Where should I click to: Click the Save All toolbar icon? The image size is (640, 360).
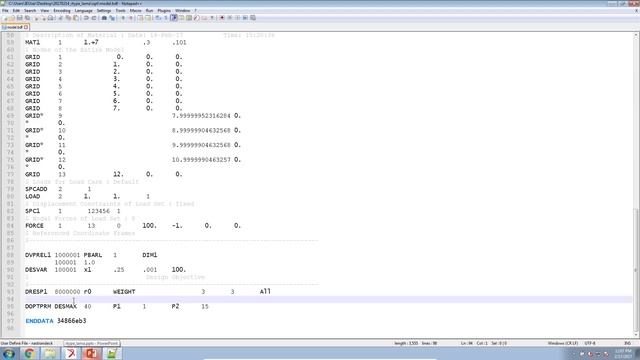tap(27, 18)
